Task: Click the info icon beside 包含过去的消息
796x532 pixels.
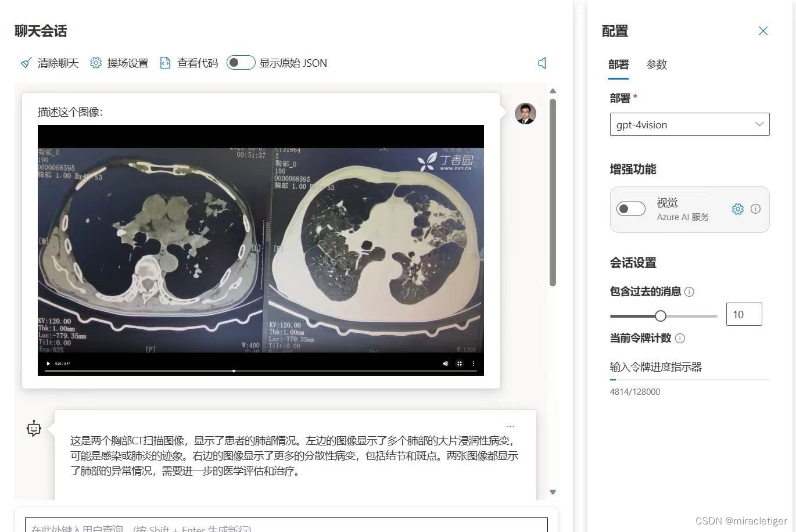Action: tap(689, 292)
